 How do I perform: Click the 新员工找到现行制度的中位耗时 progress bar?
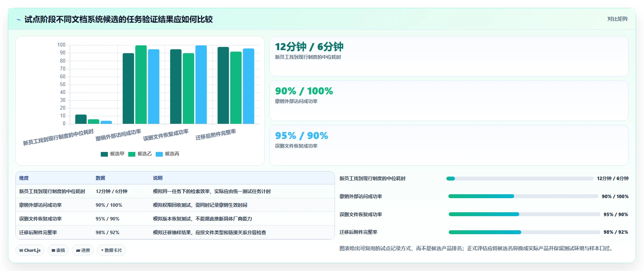[520, 179]
